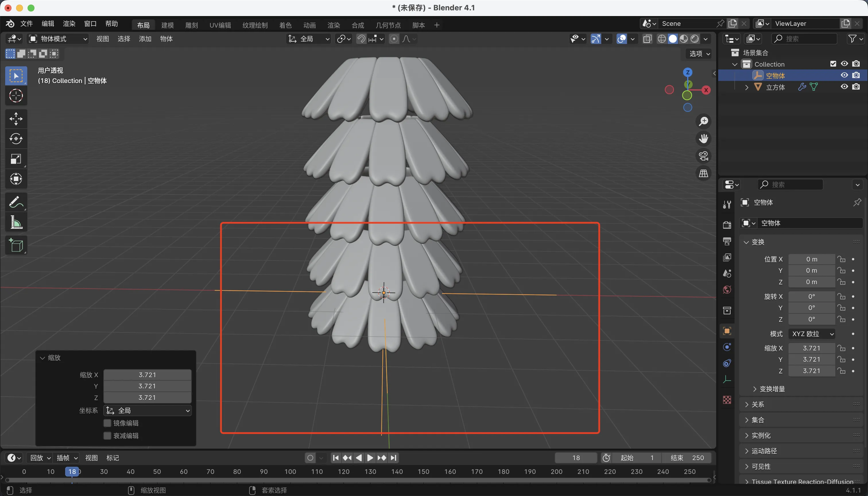This screenshot has width=868, height=496.
Task: Select the Rotate tool
Action: point(16,139)
